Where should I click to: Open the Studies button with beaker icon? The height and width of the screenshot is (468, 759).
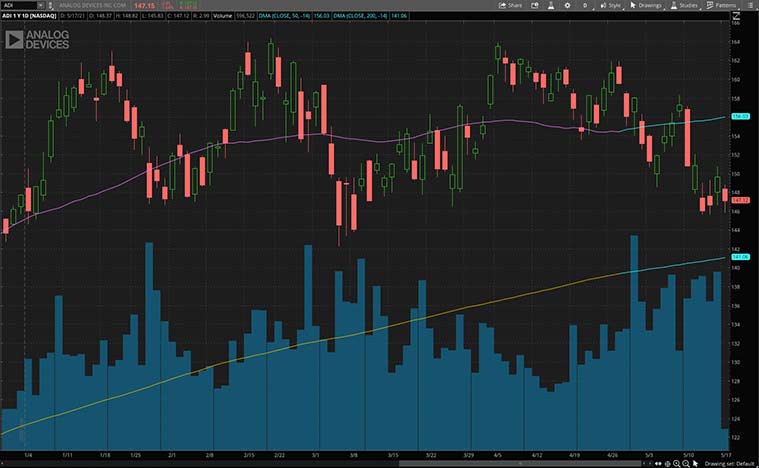click(x=687, y=5)
